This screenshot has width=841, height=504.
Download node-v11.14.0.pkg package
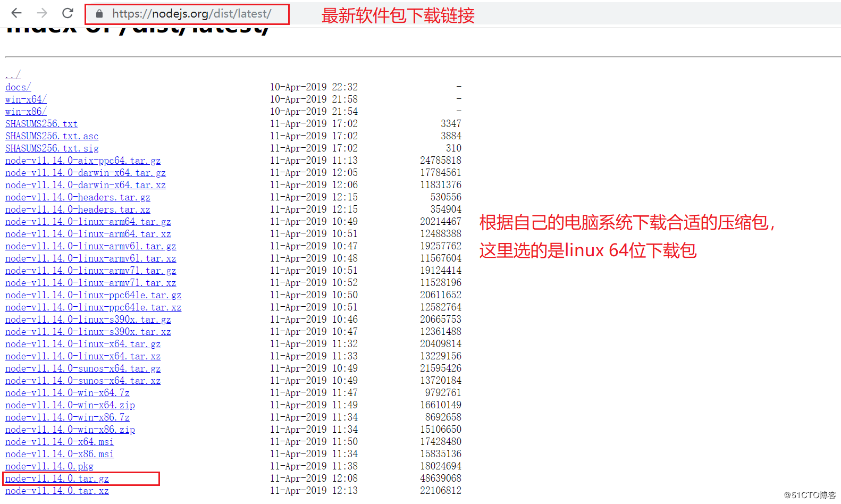click(x=49, y=466)
